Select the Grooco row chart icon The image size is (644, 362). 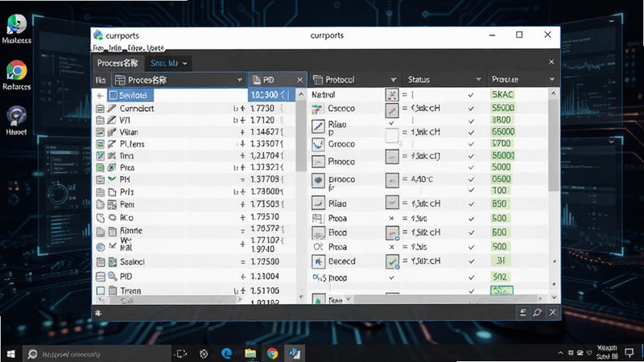tap(318, 144)
